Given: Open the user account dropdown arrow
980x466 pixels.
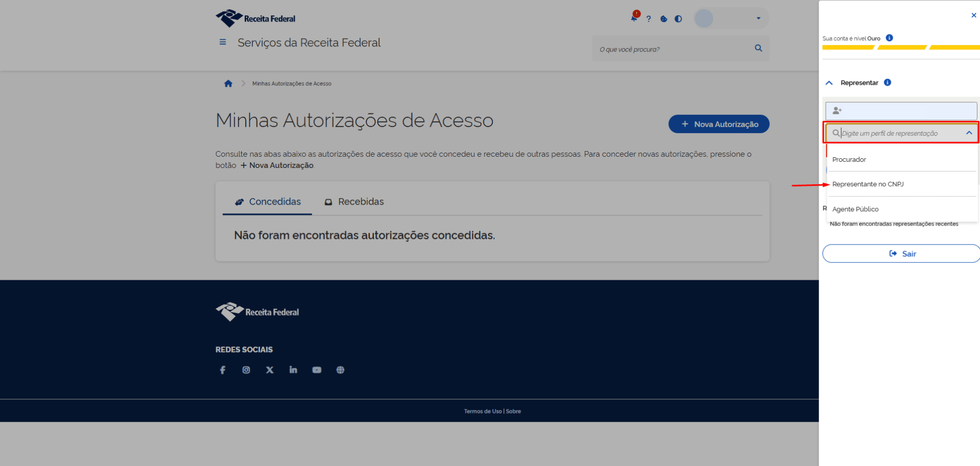Looking at the screenshot, I should 758,18.
